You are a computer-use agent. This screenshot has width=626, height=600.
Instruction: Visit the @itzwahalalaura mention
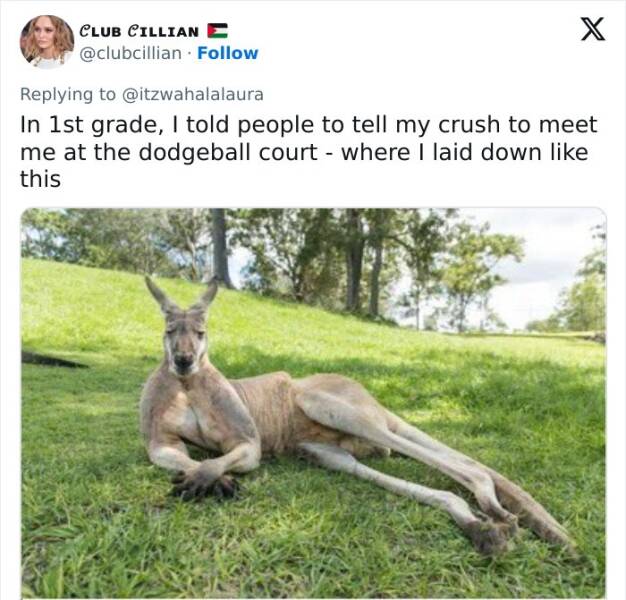192,95
